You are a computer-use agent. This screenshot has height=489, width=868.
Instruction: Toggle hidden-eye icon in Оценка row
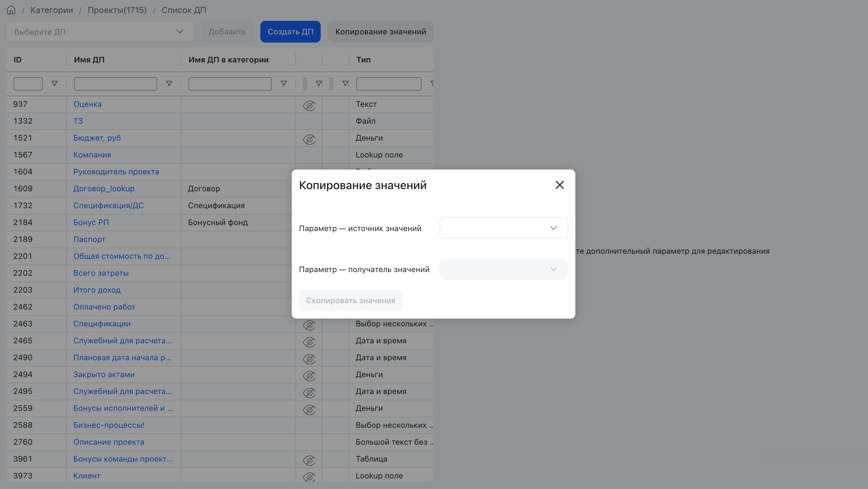coord(309,106)
